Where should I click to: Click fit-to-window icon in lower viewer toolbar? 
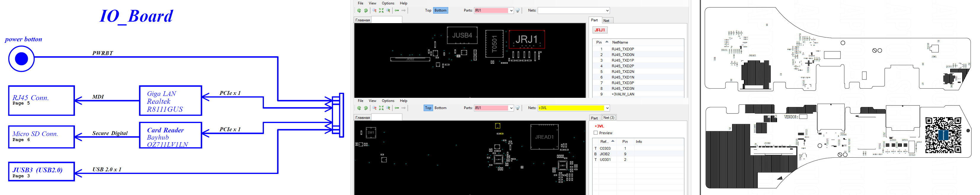coord(381,108)
